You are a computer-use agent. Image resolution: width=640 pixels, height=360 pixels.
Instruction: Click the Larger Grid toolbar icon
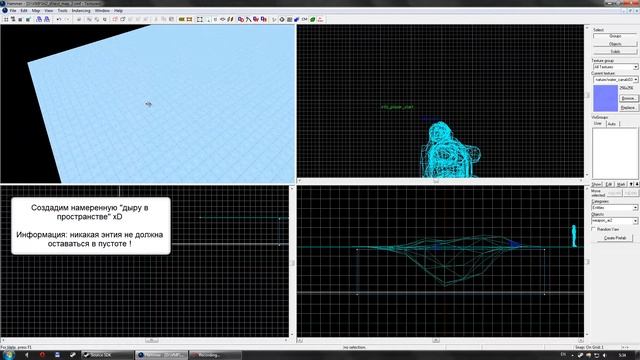tap(28, 19)
